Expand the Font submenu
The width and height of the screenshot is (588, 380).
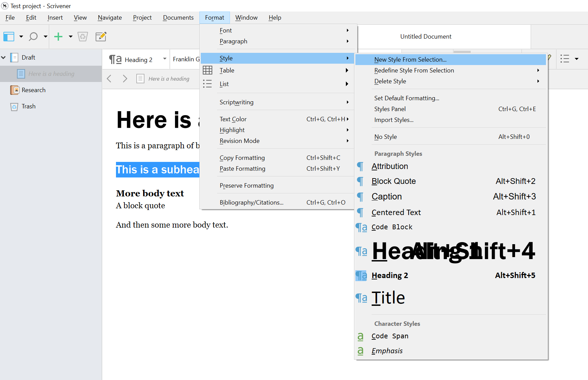[x=277, y=30]
